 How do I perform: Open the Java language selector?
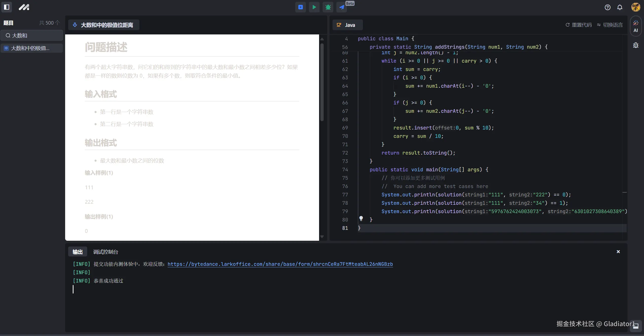click(347, 25)
